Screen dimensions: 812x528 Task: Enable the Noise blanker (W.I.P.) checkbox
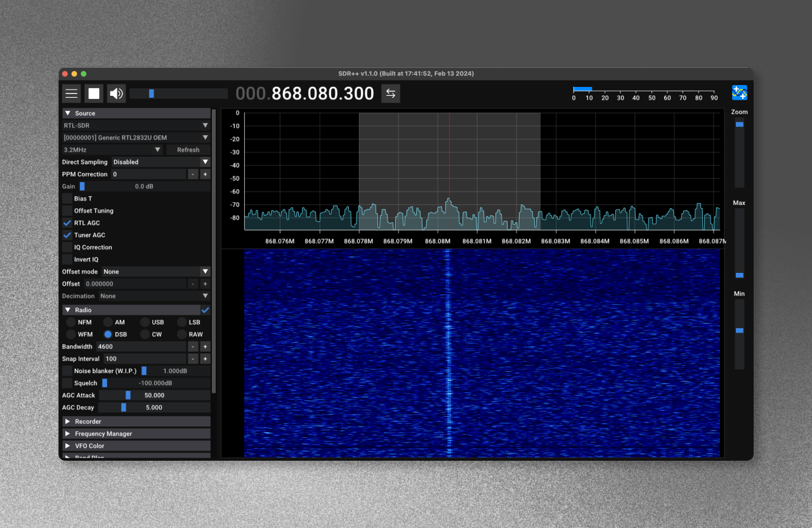point(67,371)
